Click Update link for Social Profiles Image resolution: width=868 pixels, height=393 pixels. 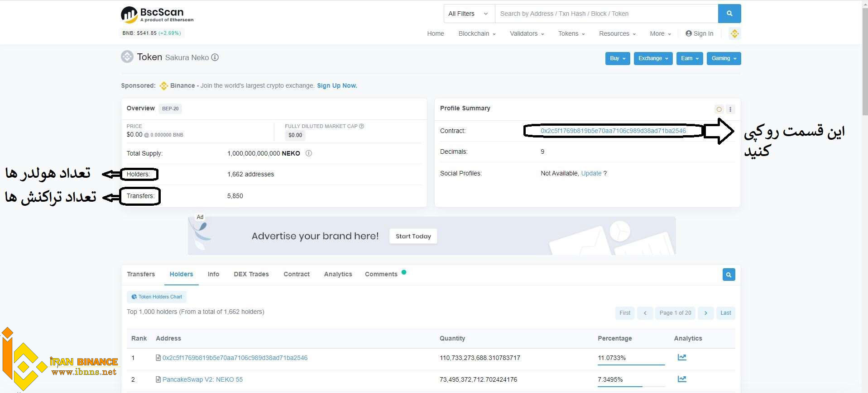click(x=591, y=173)
